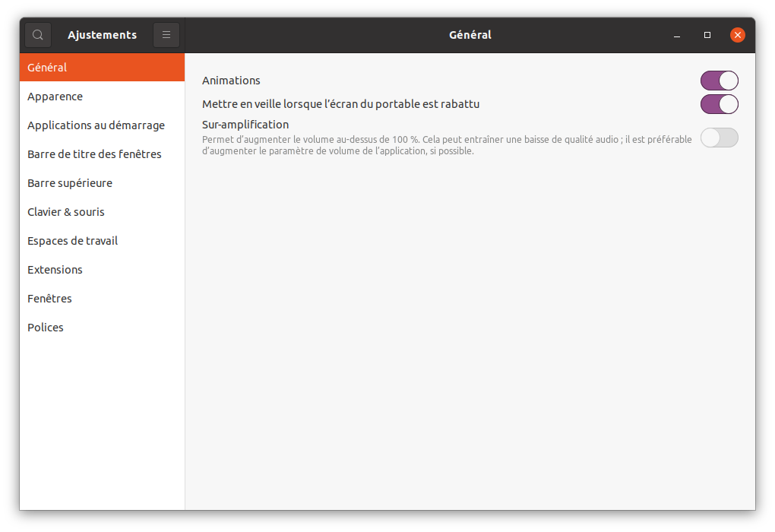Select Barre supérieure in sidebar
The width and height of the screenshot is (775, 532).
pos(103,183)
